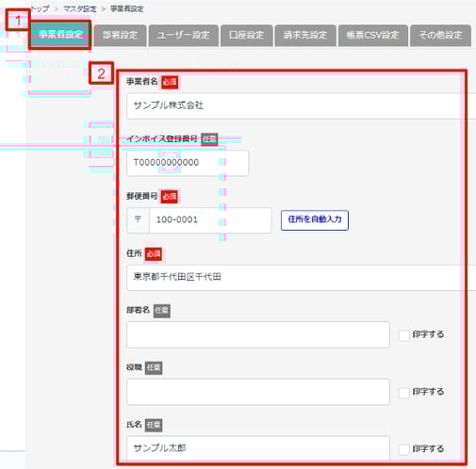Focus the 事業者名 input field
This screenshot has width=476, height=469.
click(301, 105)
